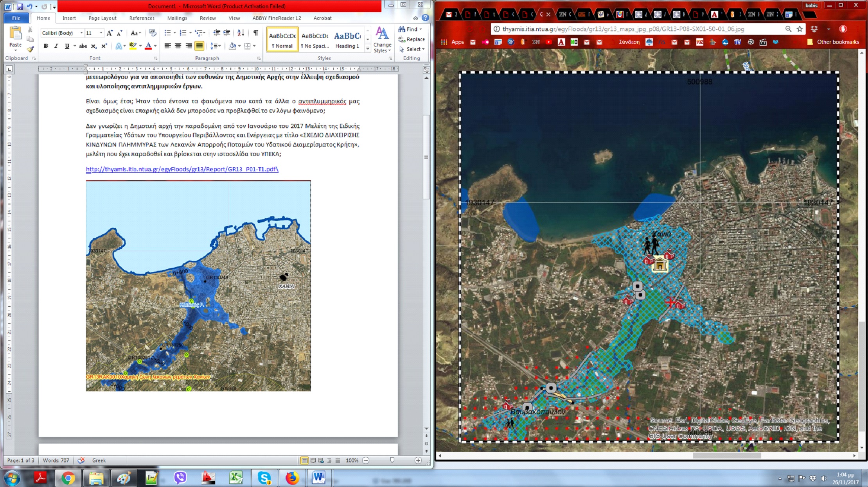Increase the paragraph indent
The width and height of the screenshot is (868, 487).
[226, 33]
